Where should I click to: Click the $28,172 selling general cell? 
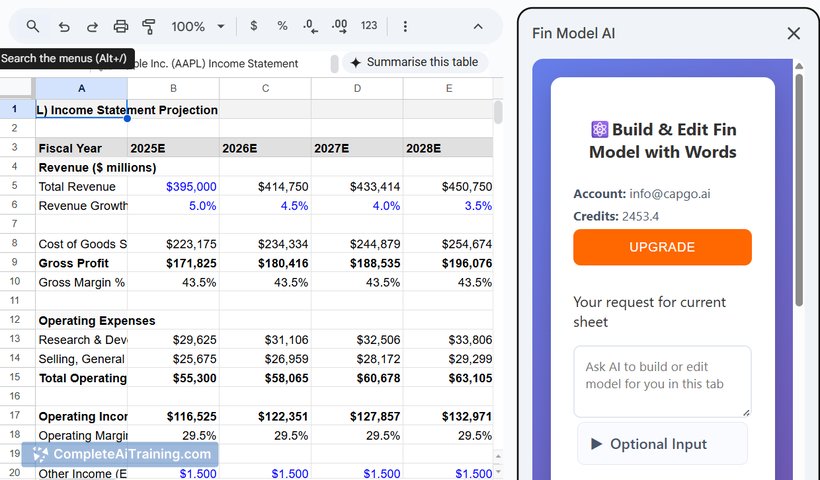pyautogui.click(x=357, y=359)
